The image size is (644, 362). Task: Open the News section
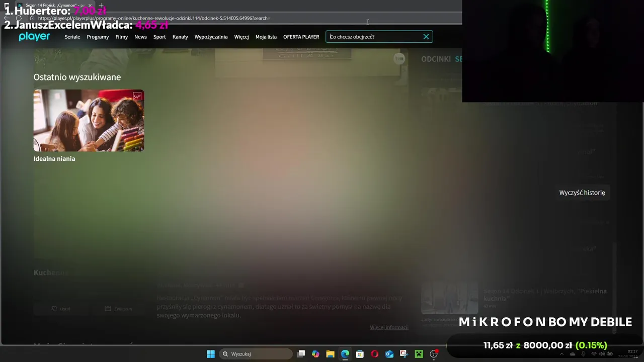[x=140, y=37]
